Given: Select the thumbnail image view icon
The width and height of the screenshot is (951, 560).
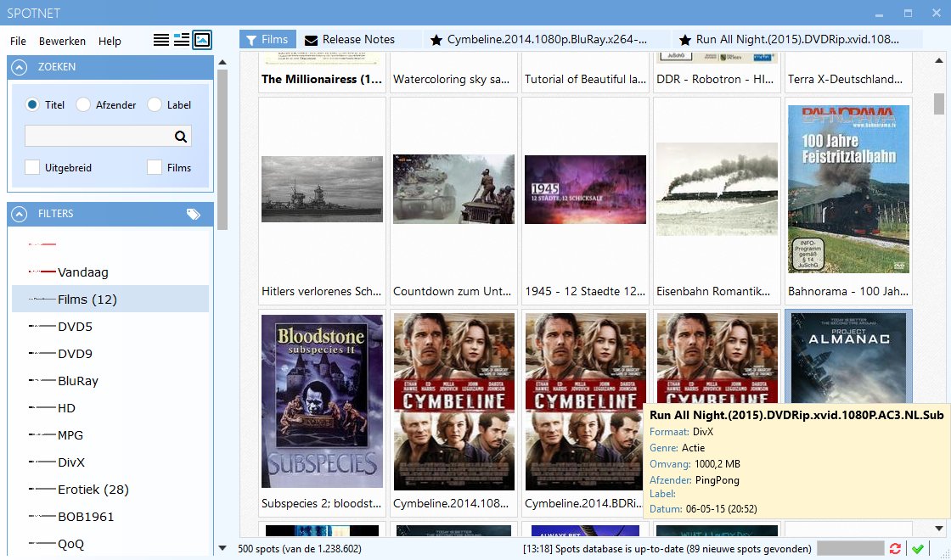Looking at the screenshot, I should click(202, 40).
